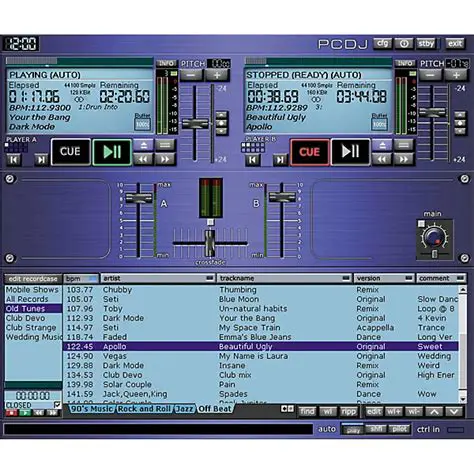474x474 pixels.
Task: Toggle the auto play button
Action: pos(353,430)
